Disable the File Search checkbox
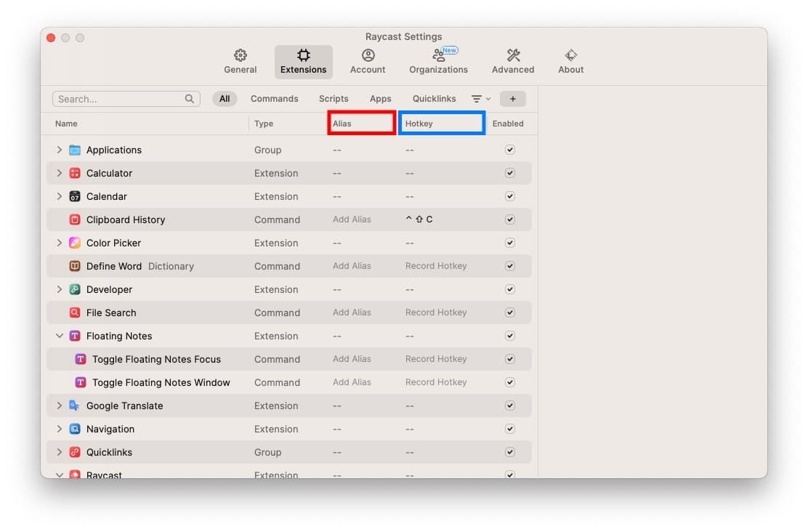The image size is (808, 532). point(509,313)
